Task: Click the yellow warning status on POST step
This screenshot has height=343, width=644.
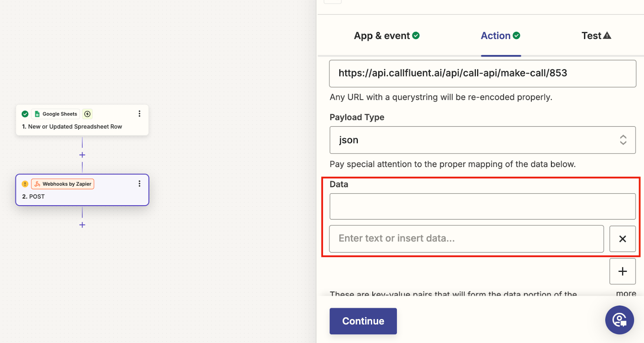Action: 25,184
